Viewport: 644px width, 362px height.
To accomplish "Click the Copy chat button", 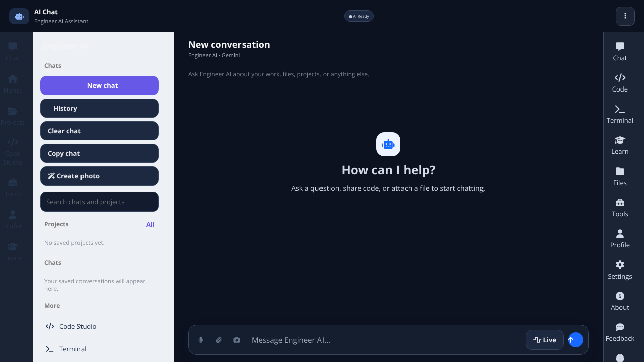I will [100, 153].
